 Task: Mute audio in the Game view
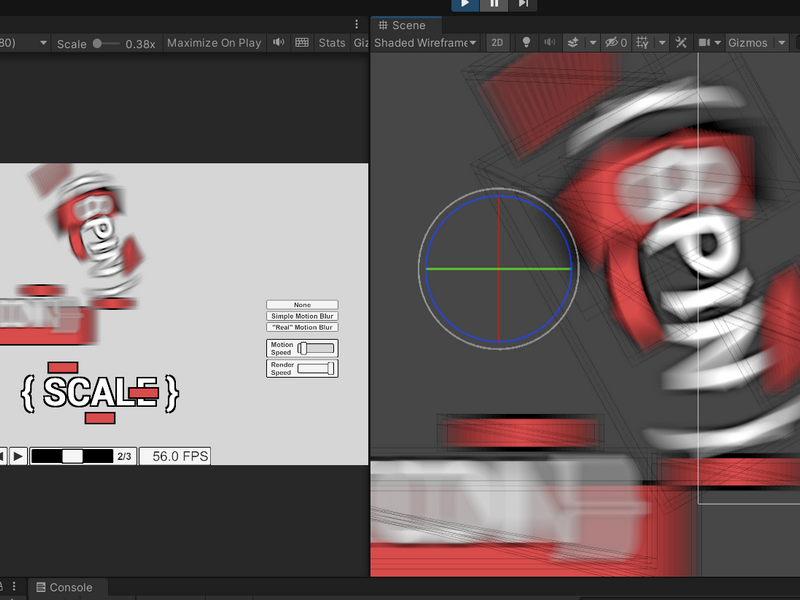tap(279, 42)
